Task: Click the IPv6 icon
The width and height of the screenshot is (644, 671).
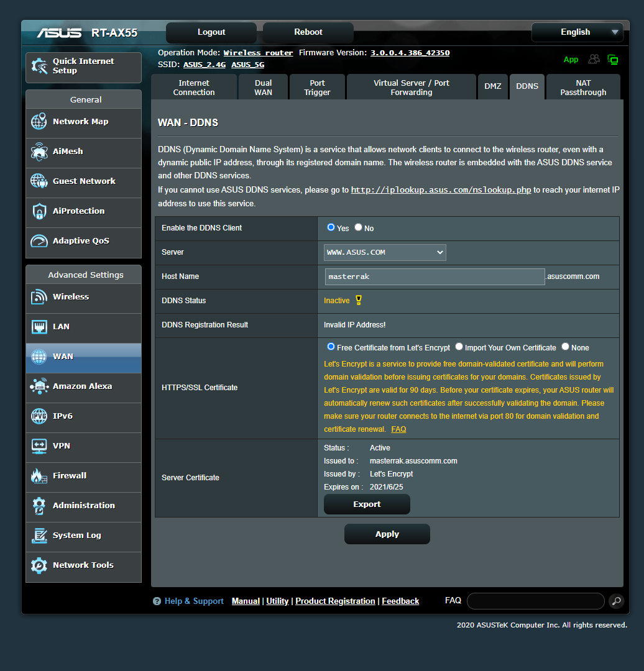Action: [39, 416]
